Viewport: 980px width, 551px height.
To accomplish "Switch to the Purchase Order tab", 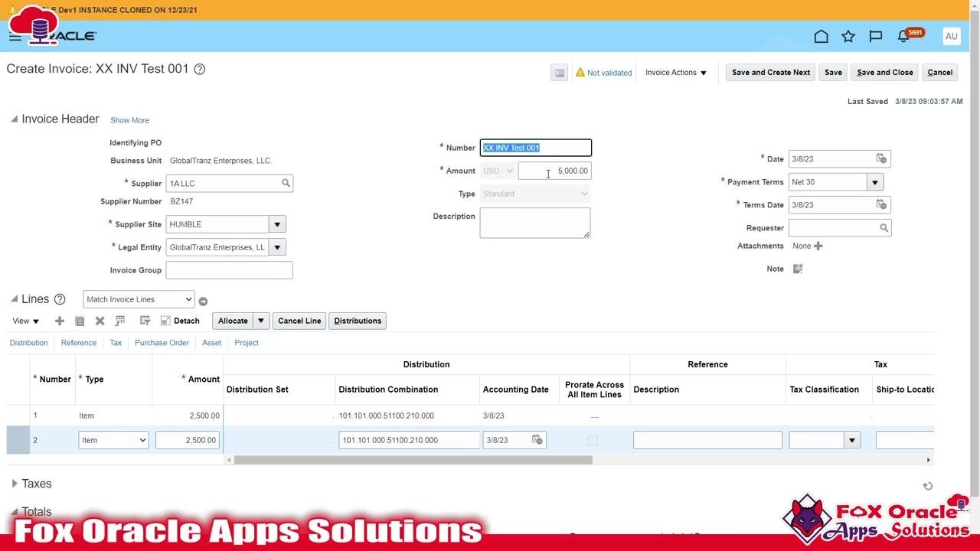I will pos(162,343).
